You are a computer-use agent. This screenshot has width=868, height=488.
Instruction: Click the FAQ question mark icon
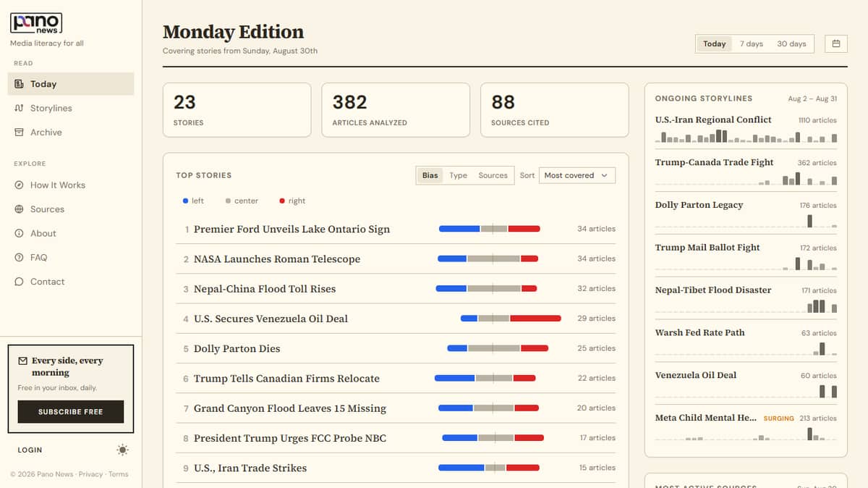point(19,258)
